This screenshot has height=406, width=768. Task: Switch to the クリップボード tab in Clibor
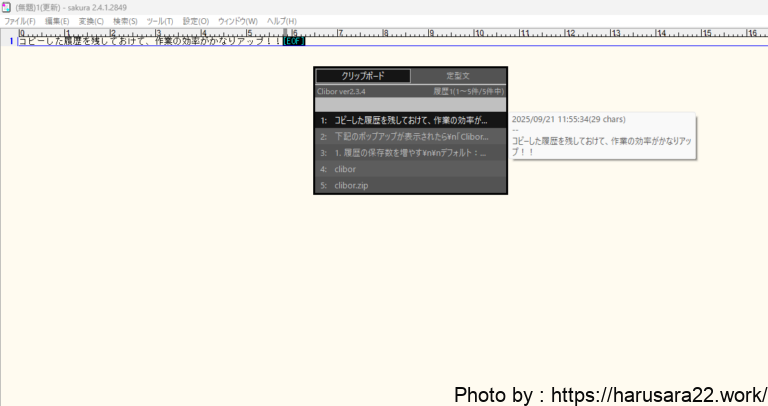pos(363,76)
